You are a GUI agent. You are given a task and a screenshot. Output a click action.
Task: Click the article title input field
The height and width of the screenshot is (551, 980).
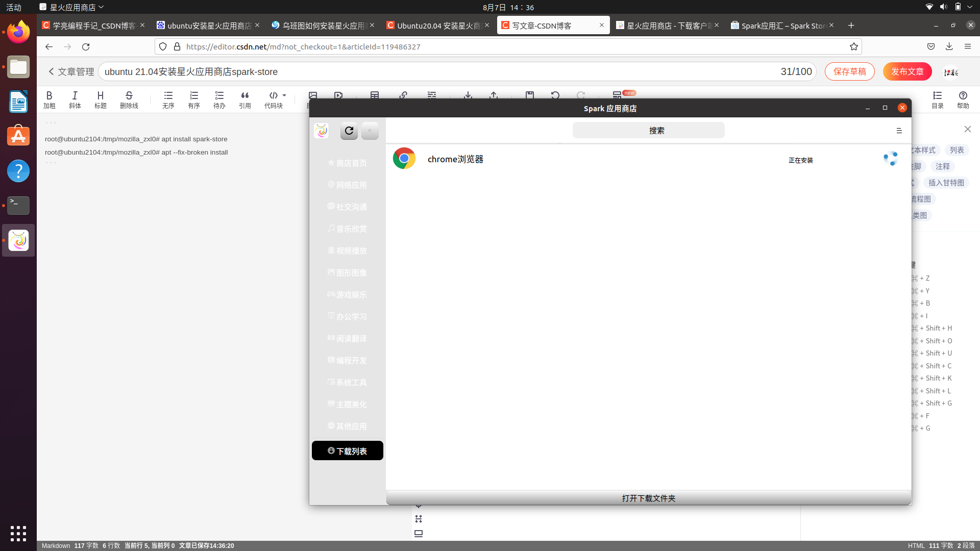(x=457, y=72)
